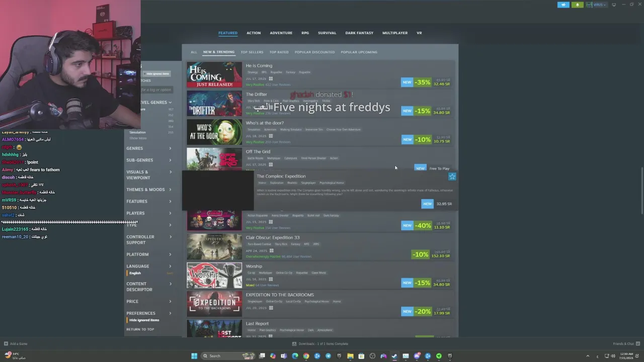
Task: Select Top Sellers list tab
Action: (252, 52)
